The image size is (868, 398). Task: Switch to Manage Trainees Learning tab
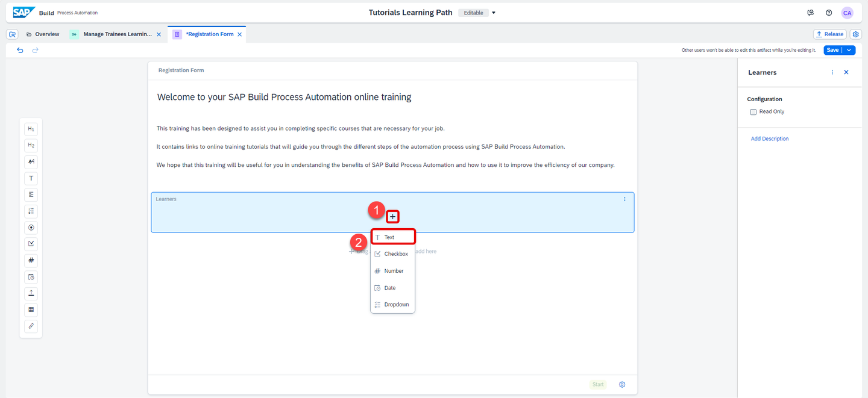tap(117, 34)
